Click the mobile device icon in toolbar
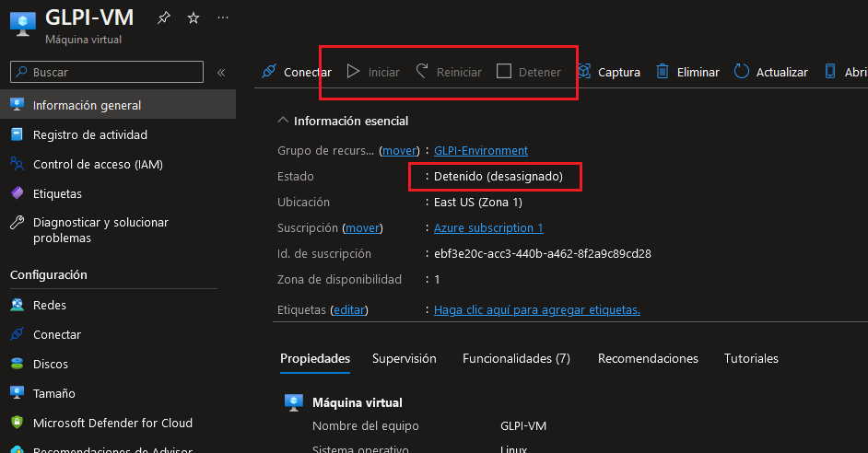 pyautogui.click(x=830, y=71)
